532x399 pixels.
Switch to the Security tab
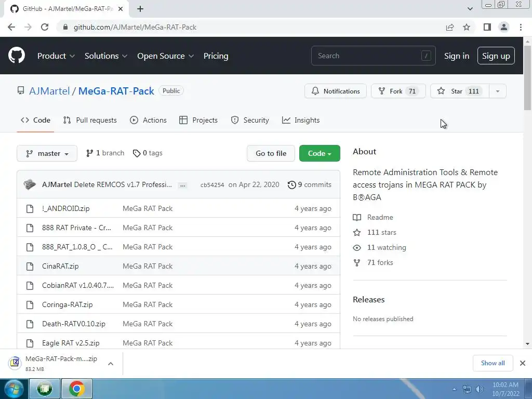250,120
